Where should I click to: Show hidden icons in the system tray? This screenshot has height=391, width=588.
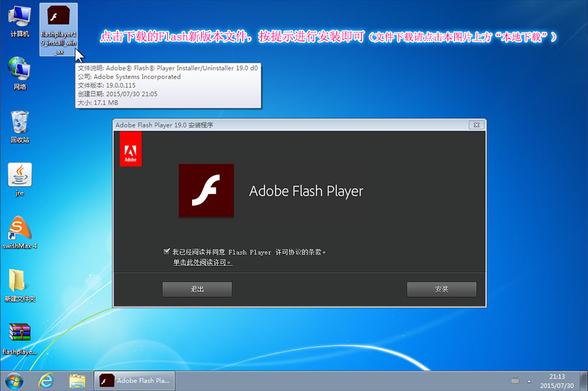click(529, 381)
